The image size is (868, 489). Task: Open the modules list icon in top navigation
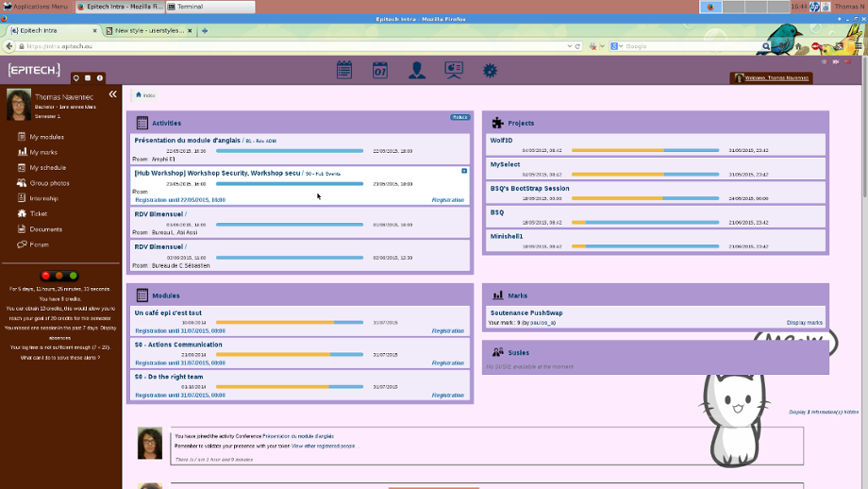pyautogui.click(x=344, y=70)
